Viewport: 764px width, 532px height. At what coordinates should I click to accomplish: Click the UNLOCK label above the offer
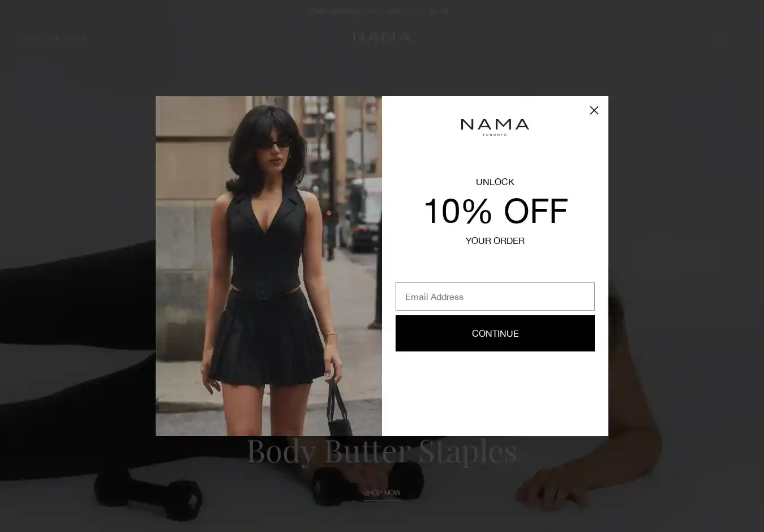coord(495,182)
